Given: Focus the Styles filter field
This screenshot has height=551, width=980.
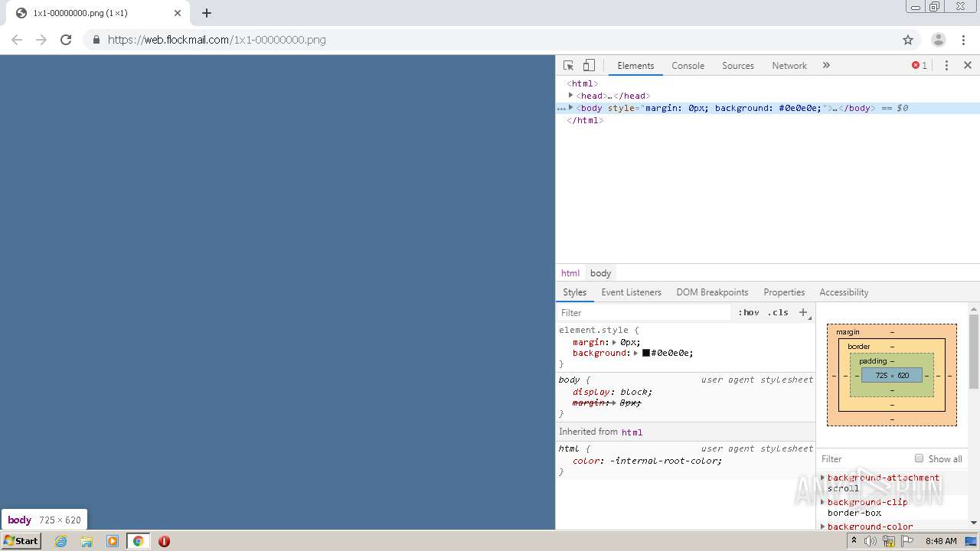Looking at the screenshot, I should [645, 312].
